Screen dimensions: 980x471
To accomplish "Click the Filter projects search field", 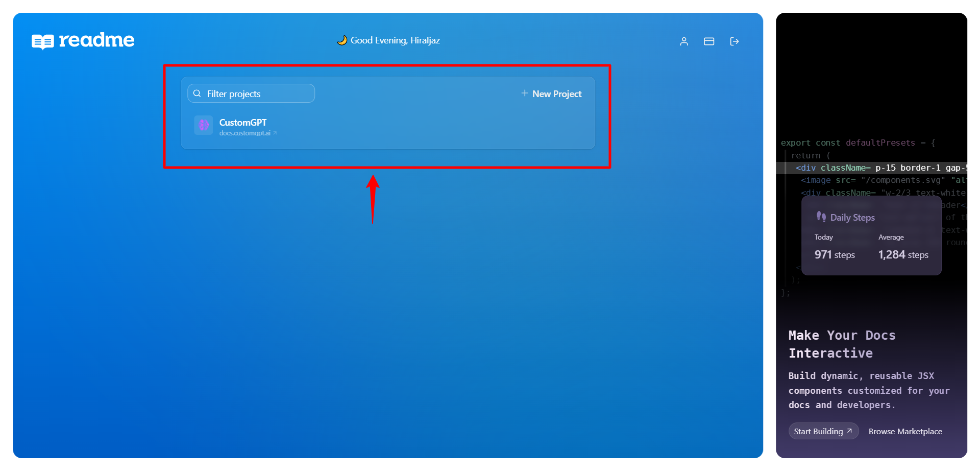I will click(251, 93).
